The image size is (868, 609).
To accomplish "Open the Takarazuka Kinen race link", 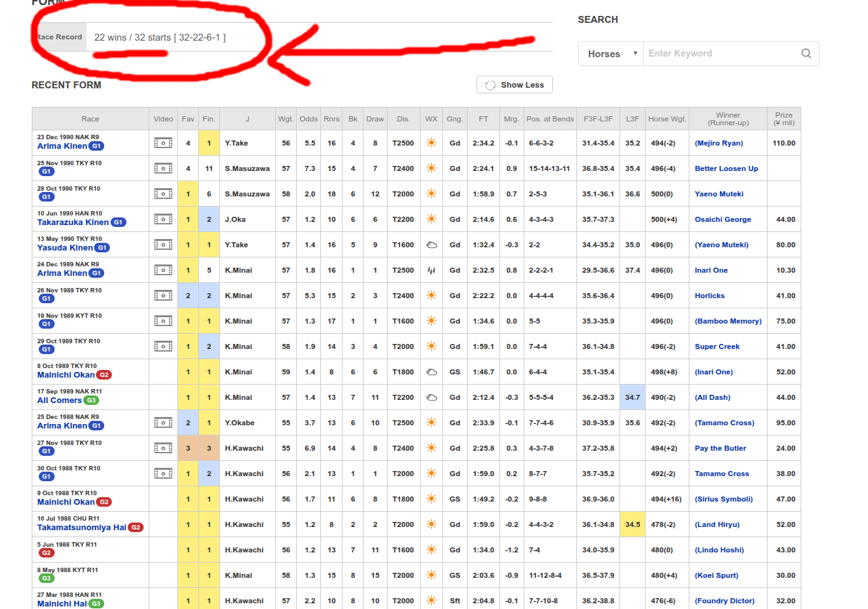I will [73, 222].
